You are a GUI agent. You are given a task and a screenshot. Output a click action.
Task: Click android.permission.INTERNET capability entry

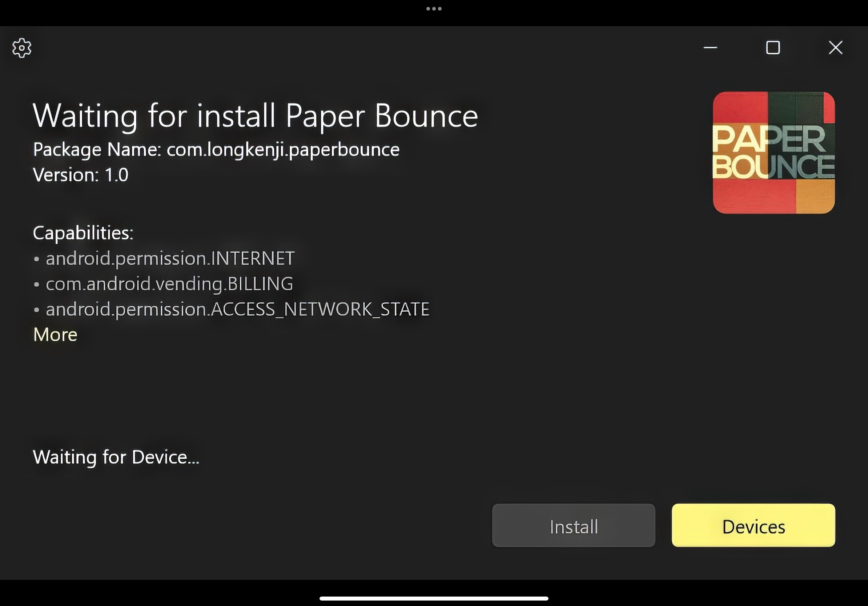pyautogui.click(x=170, y=259)
